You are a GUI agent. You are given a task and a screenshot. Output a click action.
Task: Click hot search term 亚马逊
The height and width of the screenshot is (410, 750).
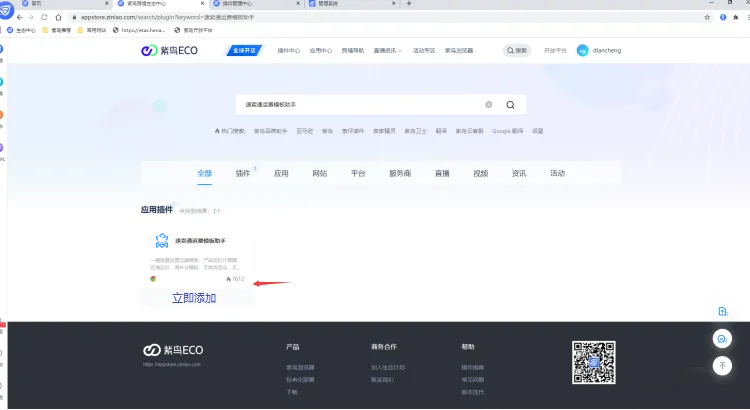[304, 131]
